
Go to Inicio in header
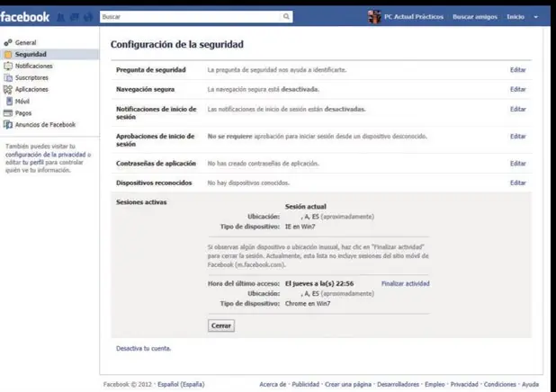coord(516,17)
